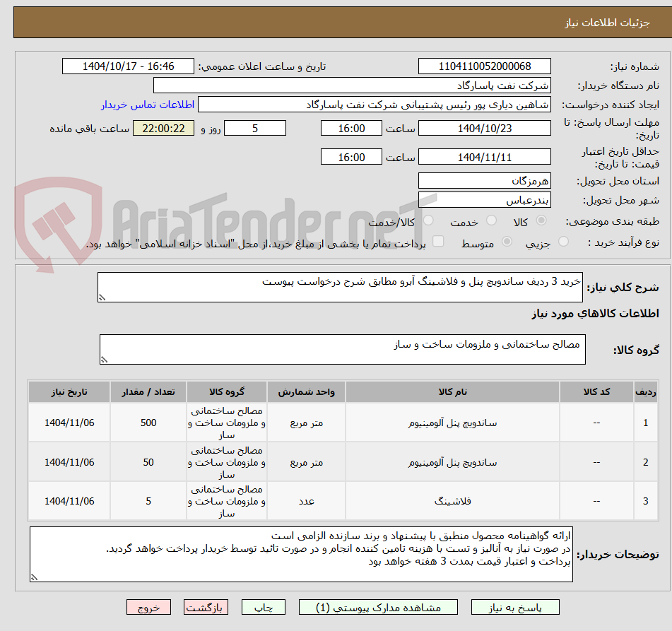Click the requester field 'شاهین دیاری پور'
Screen dimensions: 672x631
point(374,105)
